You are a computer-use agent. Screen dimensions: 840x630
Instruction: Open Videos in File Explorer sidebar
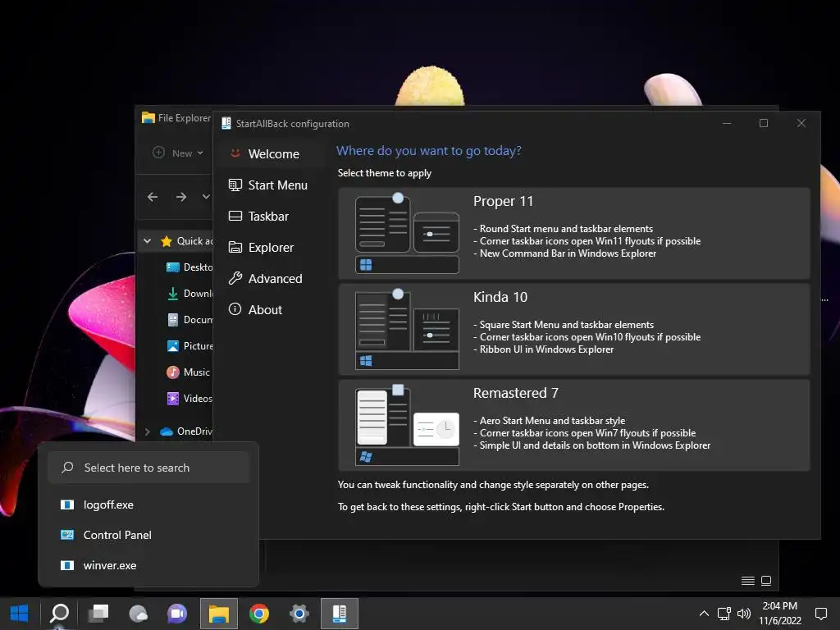coord(189,398)
